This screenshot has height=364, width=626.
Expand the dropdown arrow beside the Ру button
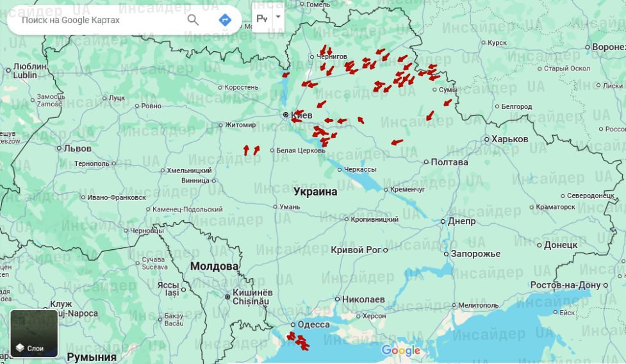pyautogui.click(x=277, y=17)
